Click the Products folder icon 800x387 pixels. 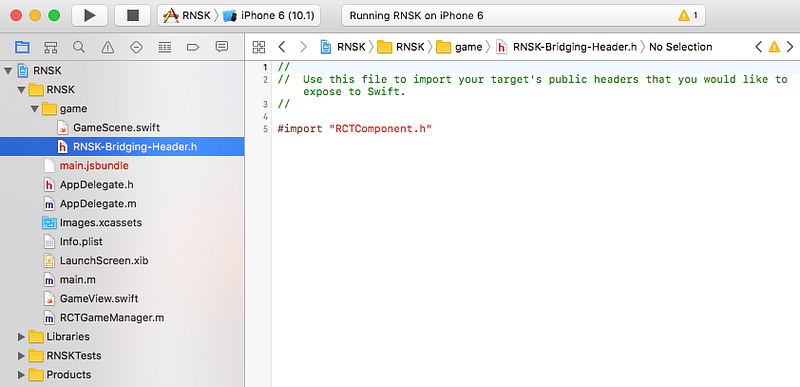point(36,375)
